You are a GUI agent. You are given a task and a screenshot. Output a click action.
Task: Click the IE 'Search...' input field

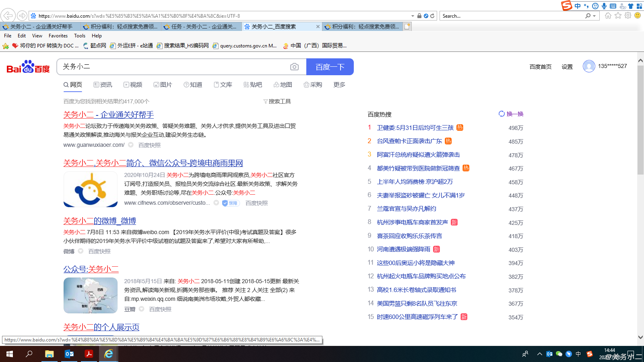pyautogui.click(x=512, y=16)
